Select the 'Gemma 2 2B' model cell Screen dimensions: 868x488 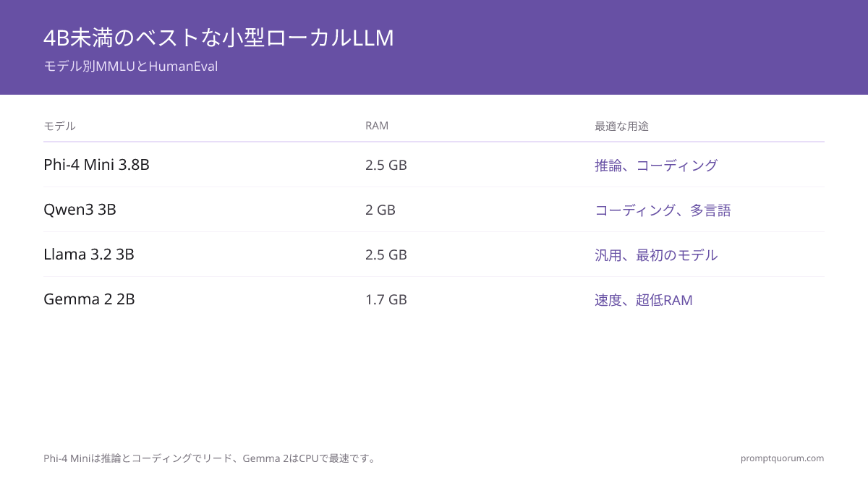89,299
